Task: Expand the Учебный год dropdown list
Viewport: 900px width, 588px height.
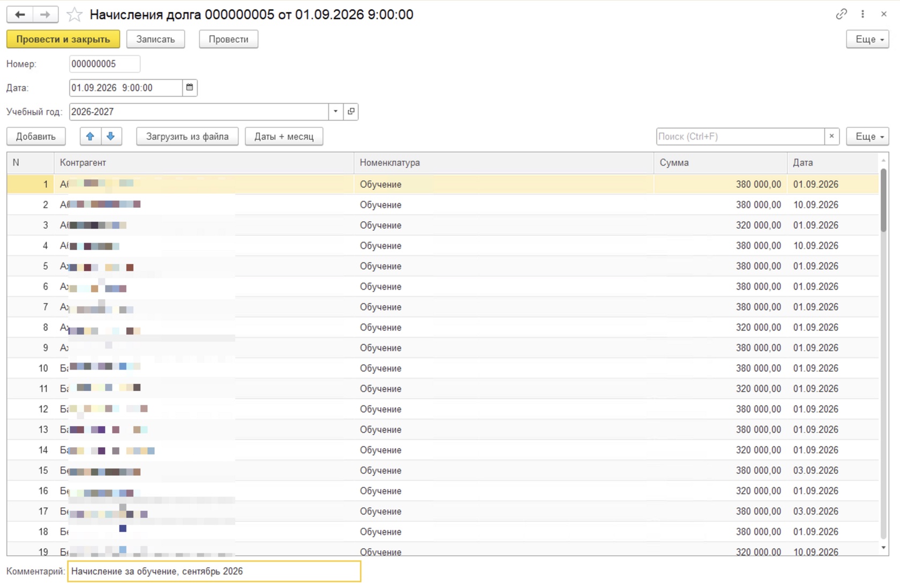Action: click(336, 111)
